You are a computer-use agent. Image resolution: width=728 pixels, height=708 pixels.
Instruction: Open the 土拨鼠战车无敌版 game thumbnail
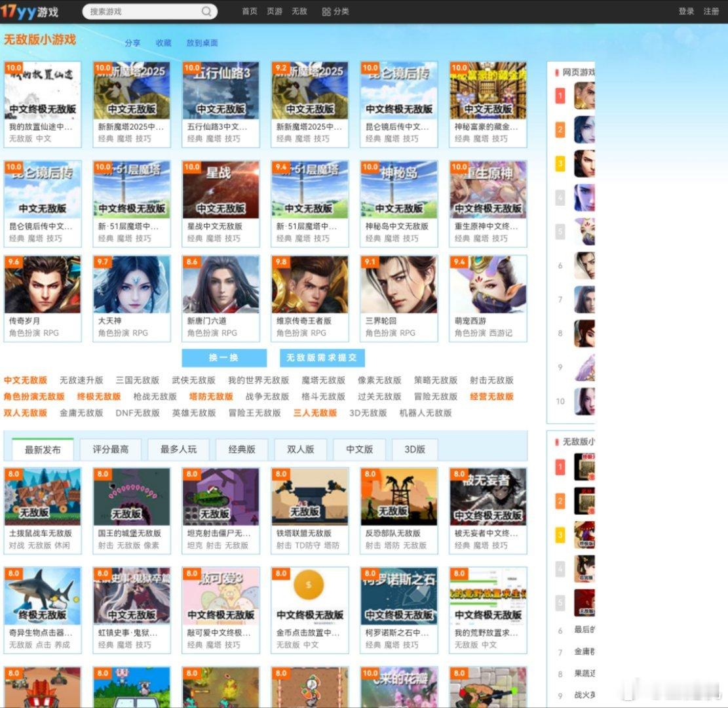pyautogui.click(x=42, y=497)
